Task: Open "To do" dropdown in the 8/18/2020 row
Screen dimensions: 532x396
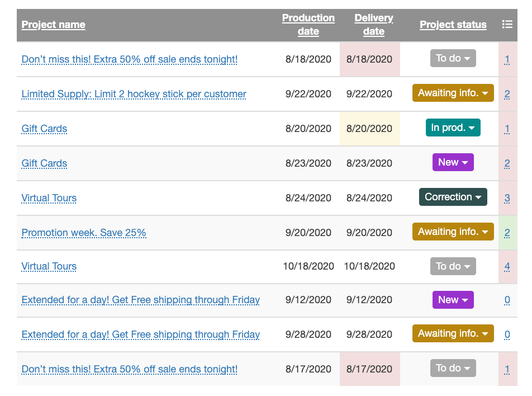Action: (453, 58)
